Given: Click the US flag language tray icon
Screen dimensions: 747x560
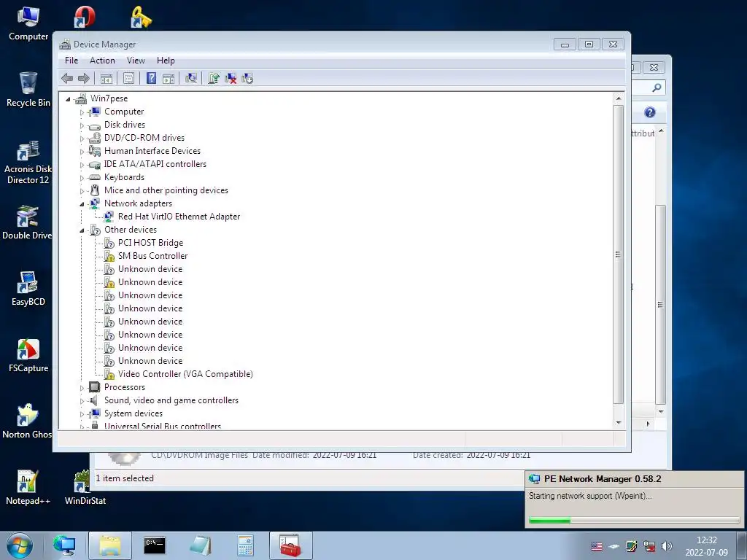Looking at the screenshot, I should (x=597, y=546).
